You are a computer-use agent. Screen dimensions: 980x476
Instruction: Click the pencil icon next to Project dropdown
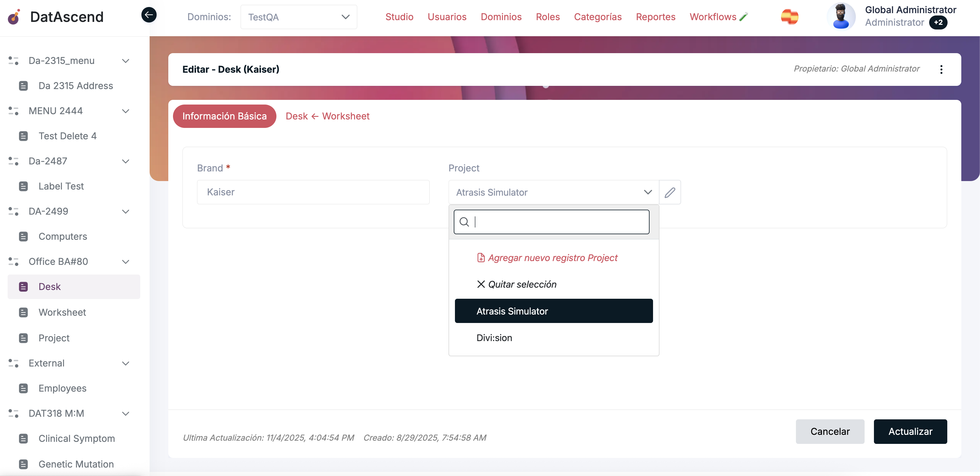click(670, 192)
